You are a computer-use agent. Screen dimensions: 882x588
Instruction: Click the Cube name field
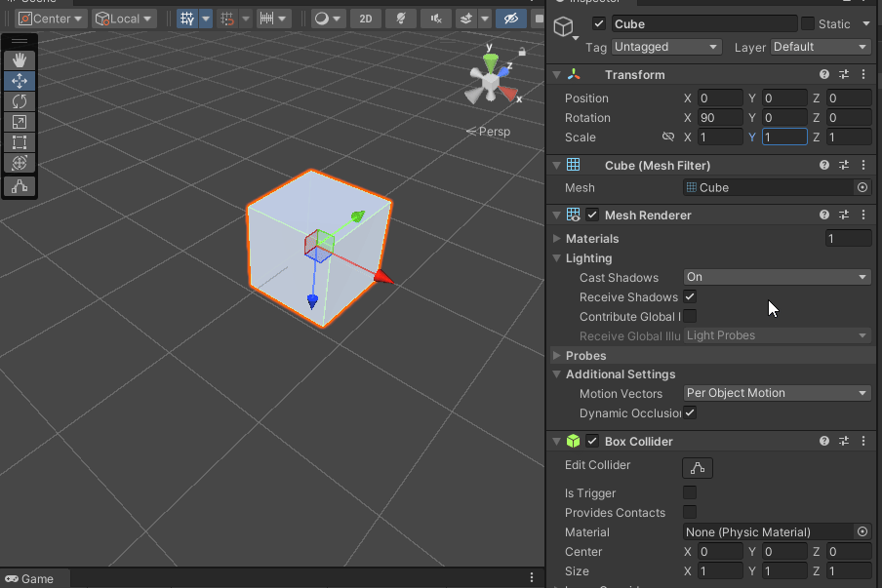(x=704, y=23)
